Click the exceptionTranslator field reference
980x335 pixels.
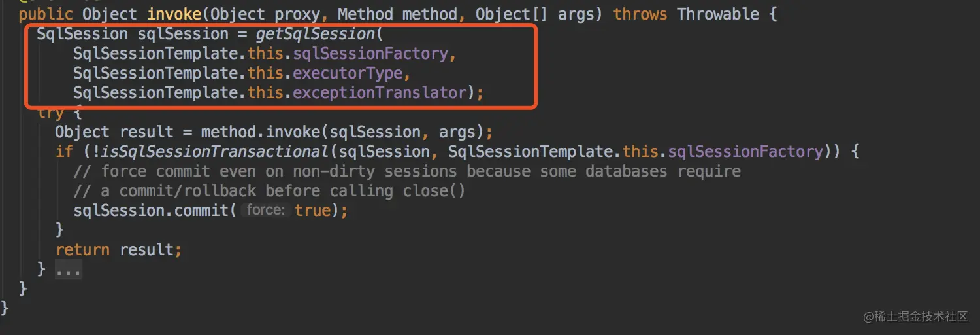[x=380, y=93]
